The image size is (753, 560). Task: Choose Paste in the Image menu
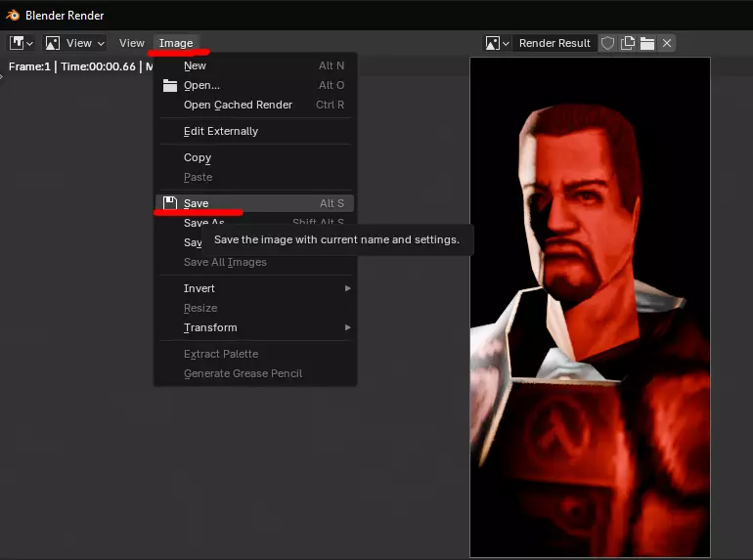pyautogui.click(x=255, y=177)
